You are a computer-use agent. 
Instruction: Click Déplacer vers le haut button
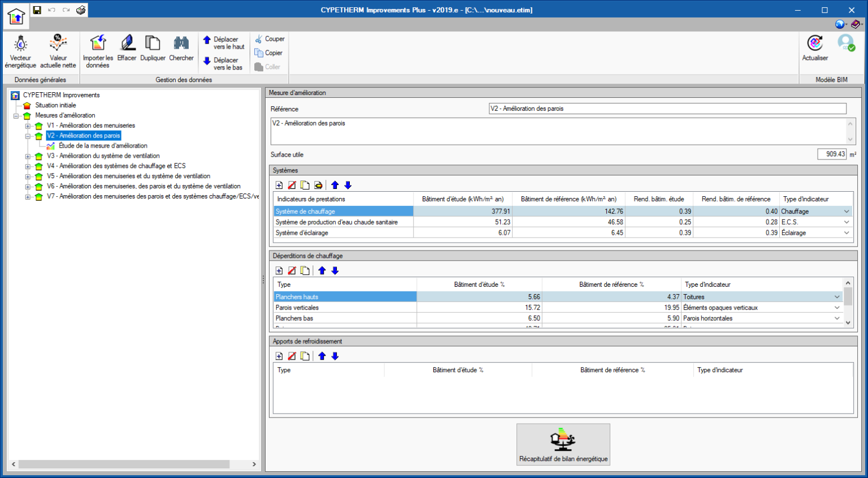click(224, 43)
